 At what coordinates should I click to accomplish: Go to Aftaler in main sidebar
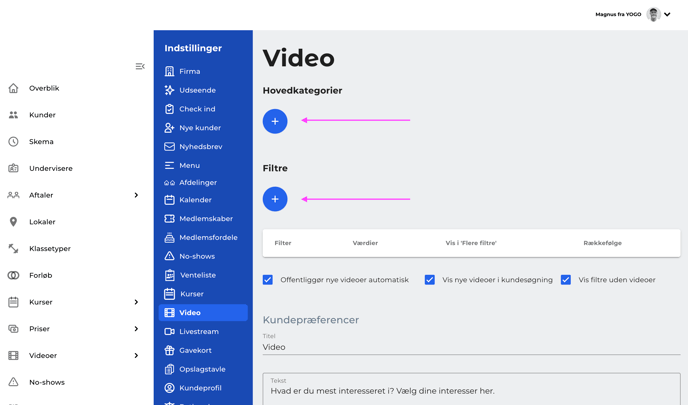pyautogui.click(x=41, y=195)
